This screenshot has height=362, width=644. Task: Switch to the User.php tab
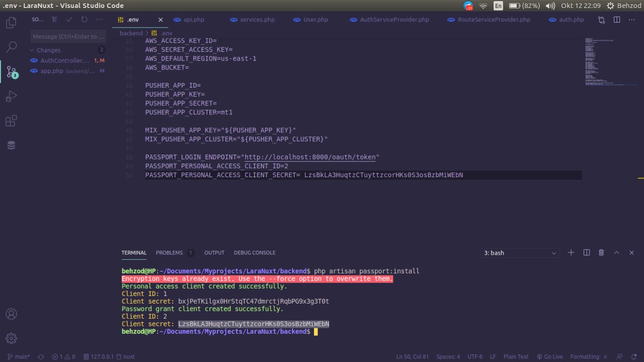coord(315,20)
